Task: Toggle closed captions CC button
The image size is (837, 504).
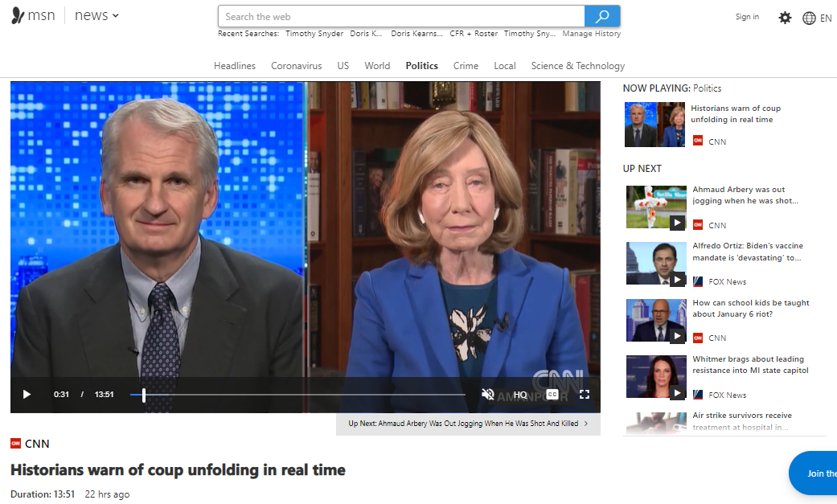Action: pyautogui.click(x=552, y=395)
